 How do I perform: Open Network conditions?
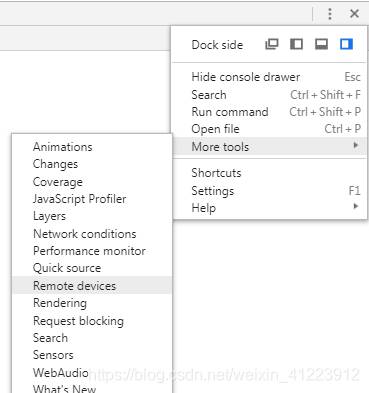[92, 234]
